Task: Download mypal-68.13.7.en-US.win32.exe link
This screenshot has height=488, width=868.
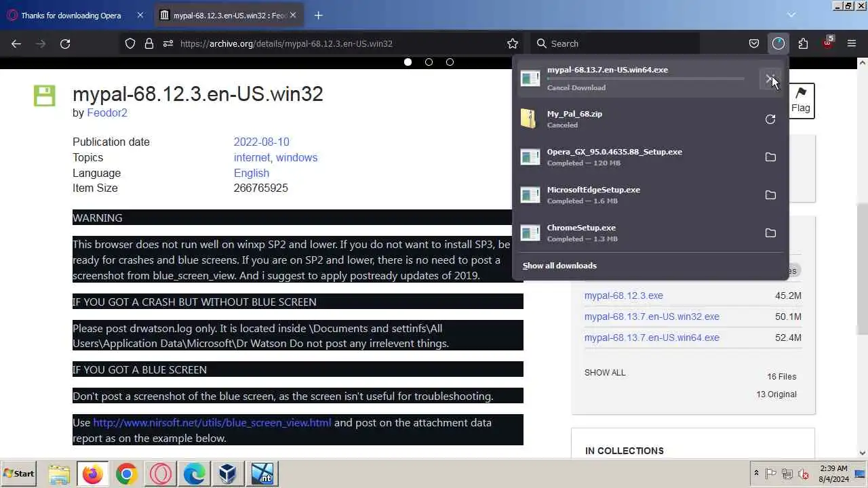Action: pos(652,317)
